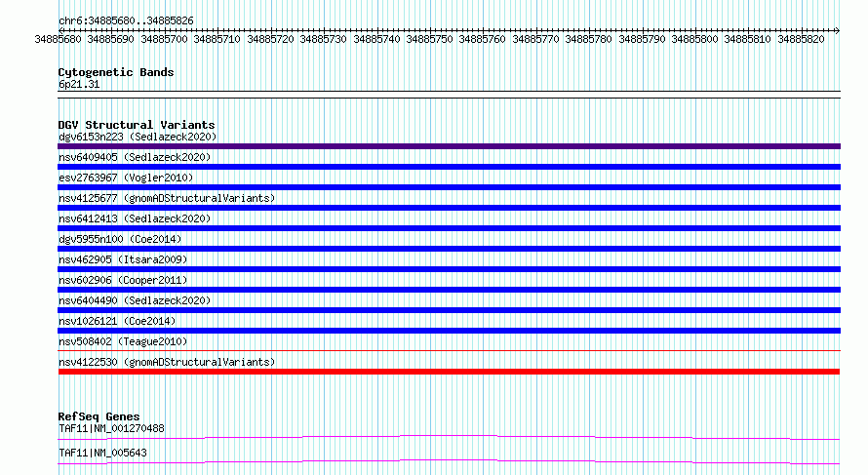
Task: Open variant nsv6409405 (Sedlazeck2020) label
Action: tap(135, 157)
